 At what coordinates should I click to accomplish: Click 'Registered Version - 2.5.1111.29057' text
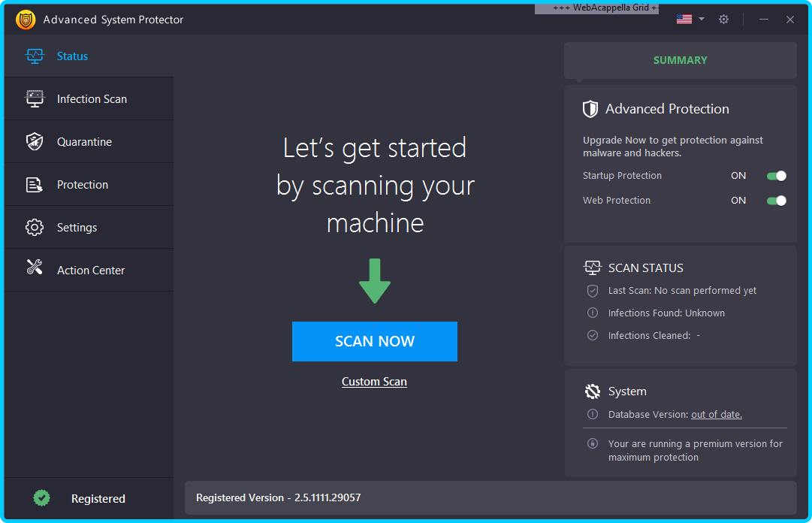click(278, 497)
